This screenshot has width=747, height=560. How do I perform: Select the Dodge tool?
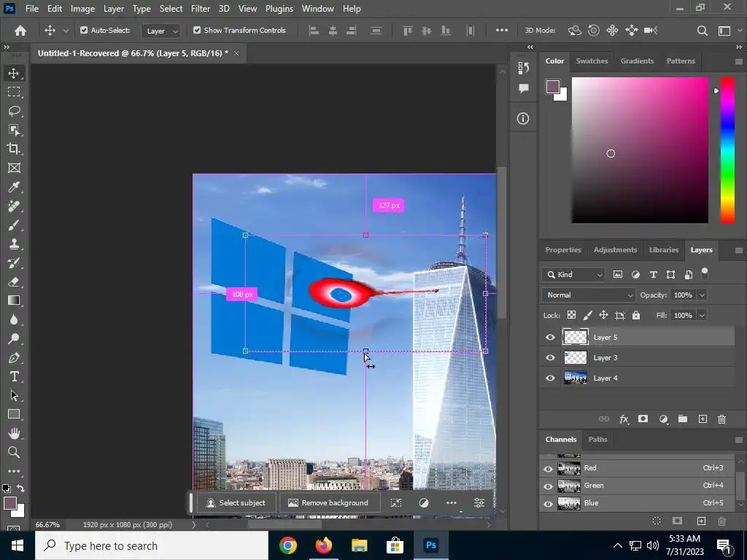point(14,338)
